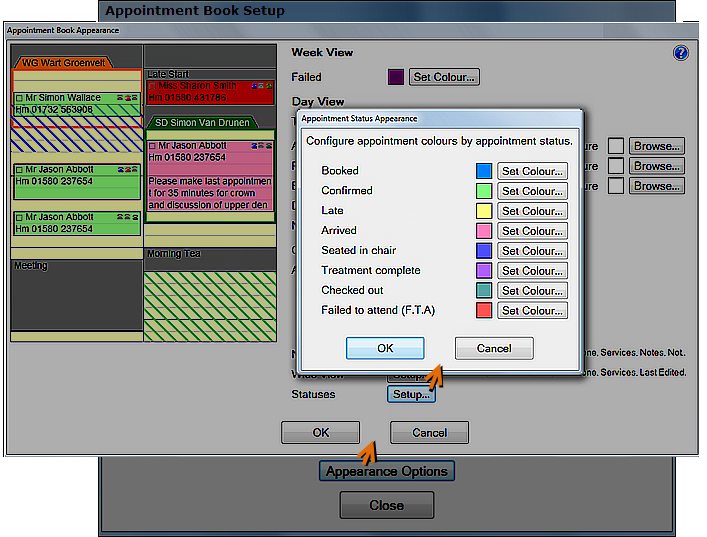
Task: Select the SD Simon Van Drunen tab
Action: tap(202, 122)
